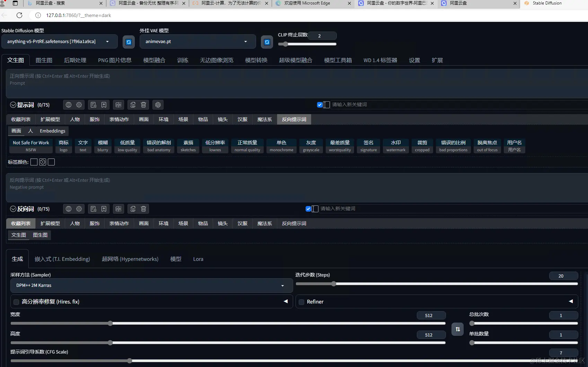The width and height of the screenshot is (588, 367).
Task: Click the copy icon in the 提示词 toolbar
Action: [133, 105]
